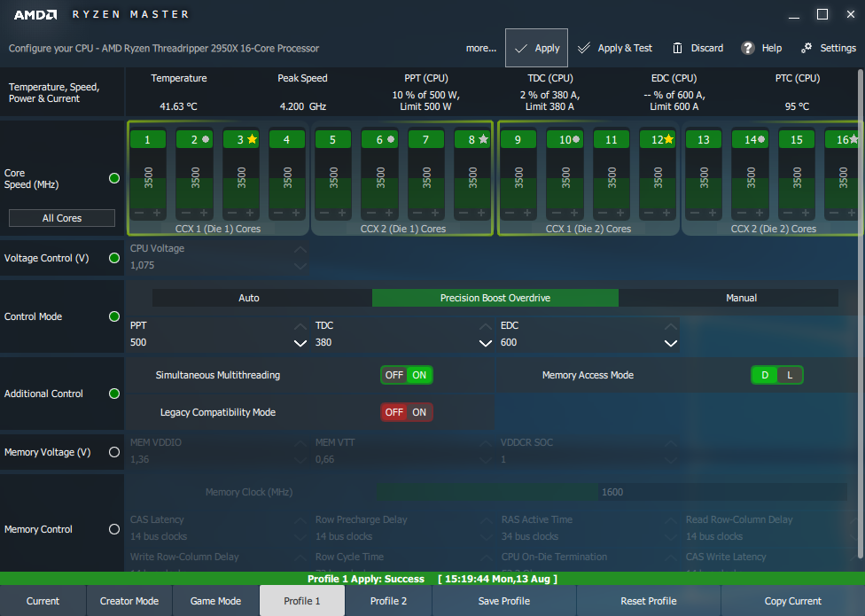Raise TDC value with up chevron
Viewport: 865px width, 616px height.
[486, 326]
